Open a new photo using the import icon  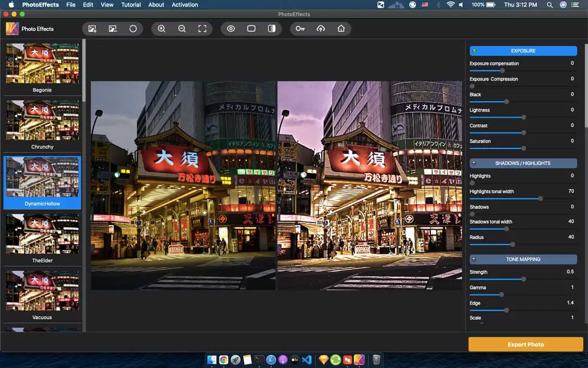click(x=91, y=28)
